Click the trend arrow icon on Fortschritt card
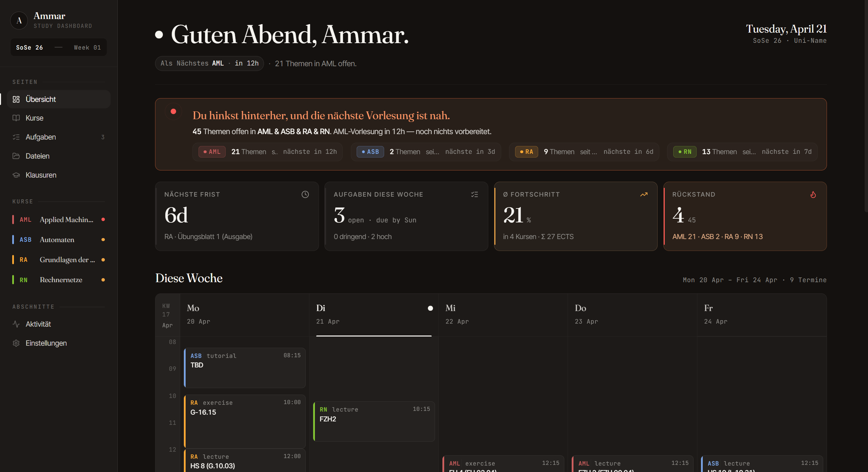Screen dimensions: 868x472 [x=644, y=194]
